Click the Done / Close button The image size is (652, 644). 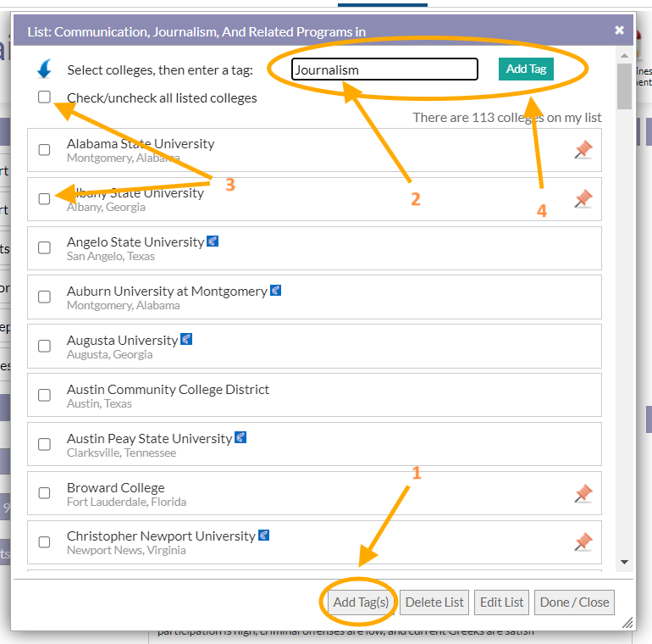[x=574, y=602]
